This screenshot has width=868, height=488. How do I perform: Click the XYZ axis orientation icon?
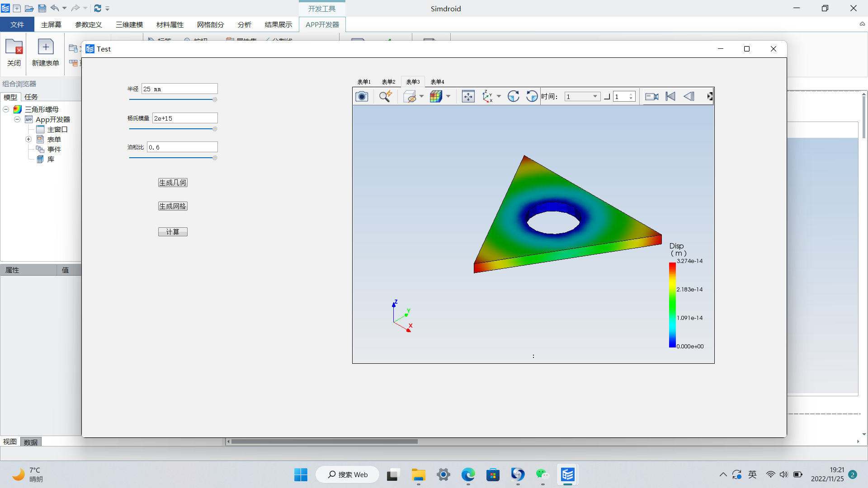(487, 96)
